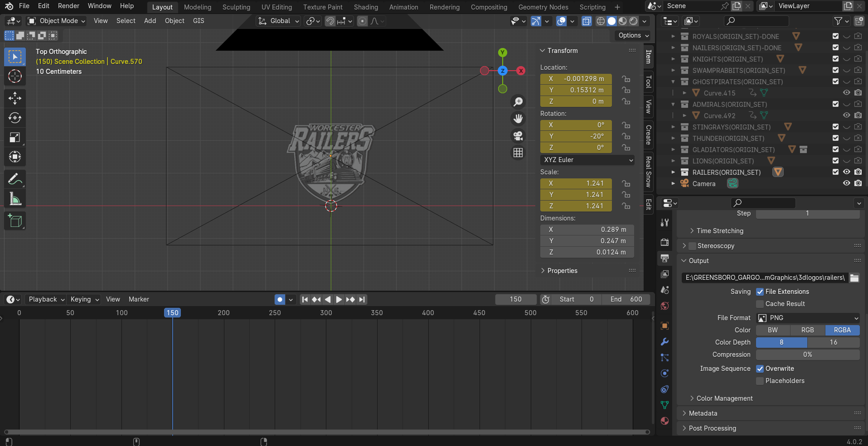Switch to solid viewport shading
868x446 pixels.
pos(611,21)
